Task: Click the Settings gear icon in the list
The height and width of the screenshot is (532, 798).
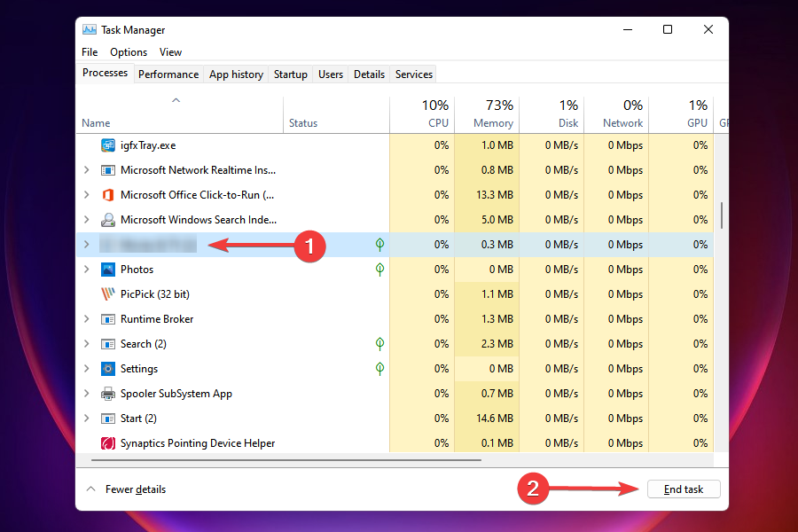Action: (x=108, y=368)
